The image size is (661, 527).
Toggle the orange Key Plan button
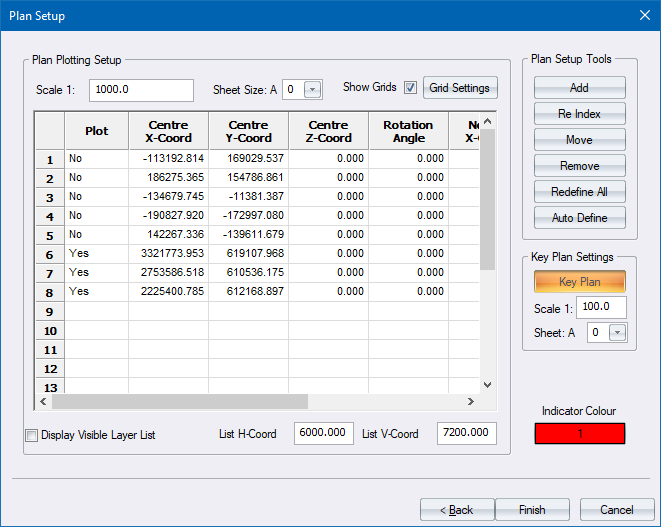579,282
